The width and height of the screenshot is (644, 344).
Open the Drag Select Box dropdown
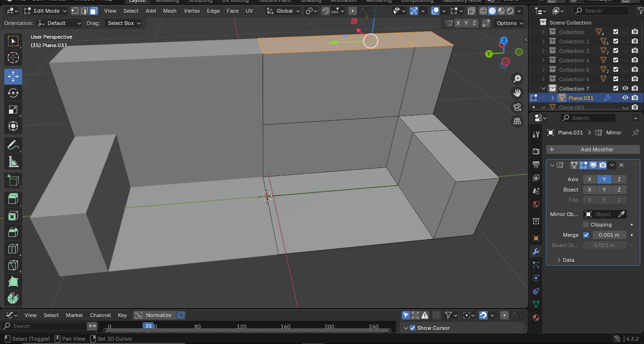coord(124,23)
